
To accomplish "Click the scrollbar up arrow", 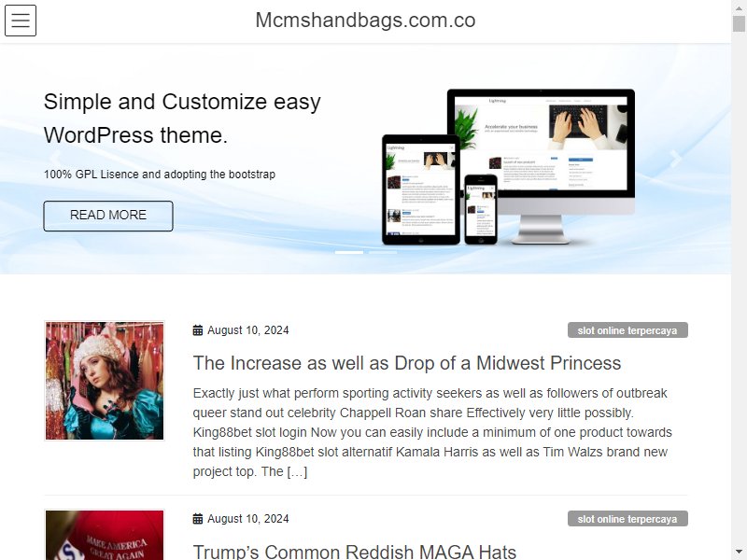I will (739, 7).
